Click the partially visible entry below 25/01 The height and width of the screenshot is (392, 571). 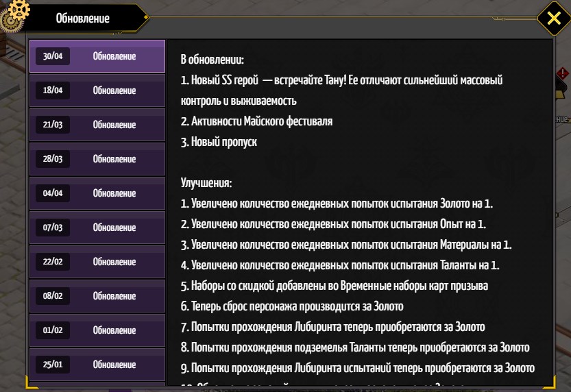point(97,387)
